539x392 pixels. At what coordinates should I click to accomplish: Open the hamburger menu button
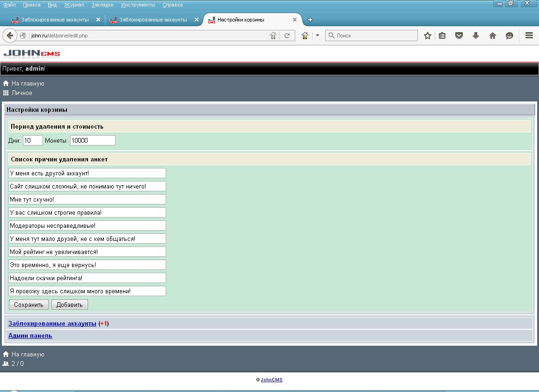529,36
